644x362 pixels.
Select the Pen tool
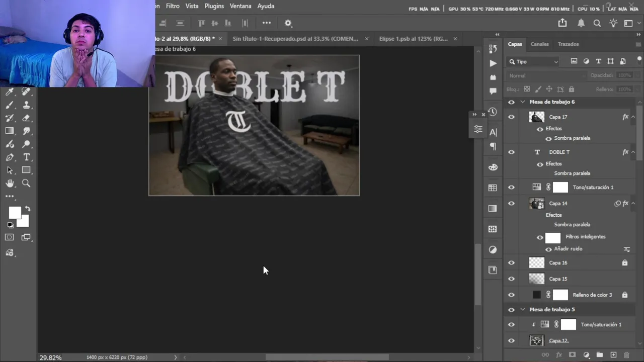[x=10, y=157]
